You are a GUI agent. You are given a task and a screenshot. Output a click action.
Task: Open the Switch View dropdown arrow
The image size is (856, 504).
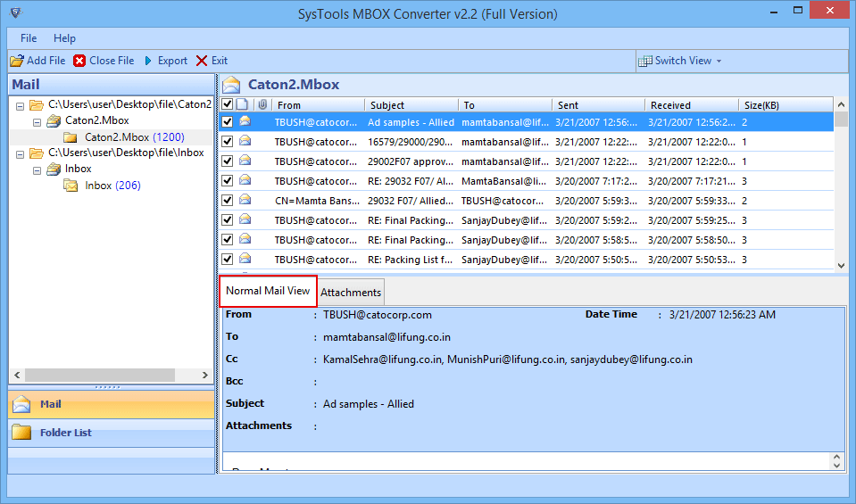click(719, 61)
